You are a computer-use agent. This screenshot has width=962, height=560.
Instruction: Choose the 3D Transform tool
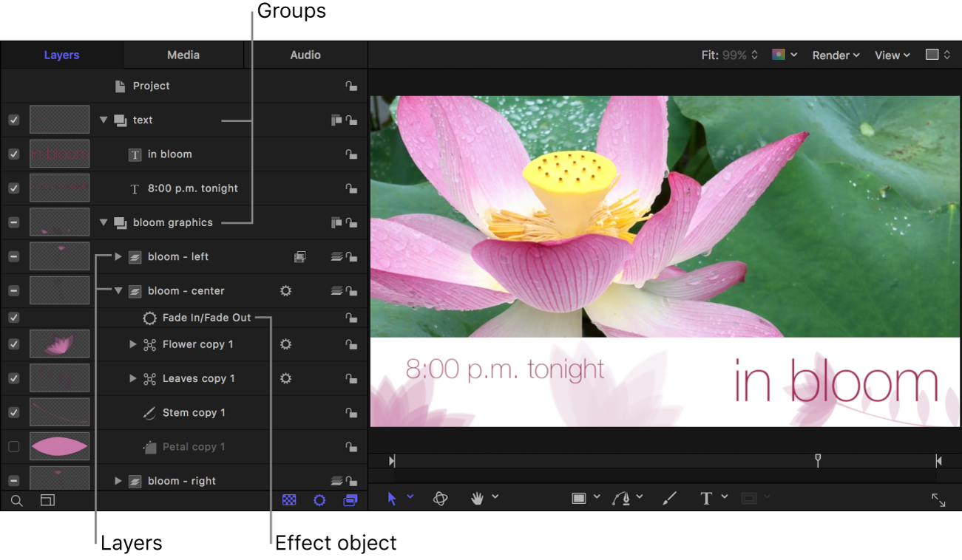(x=440, y=499)
